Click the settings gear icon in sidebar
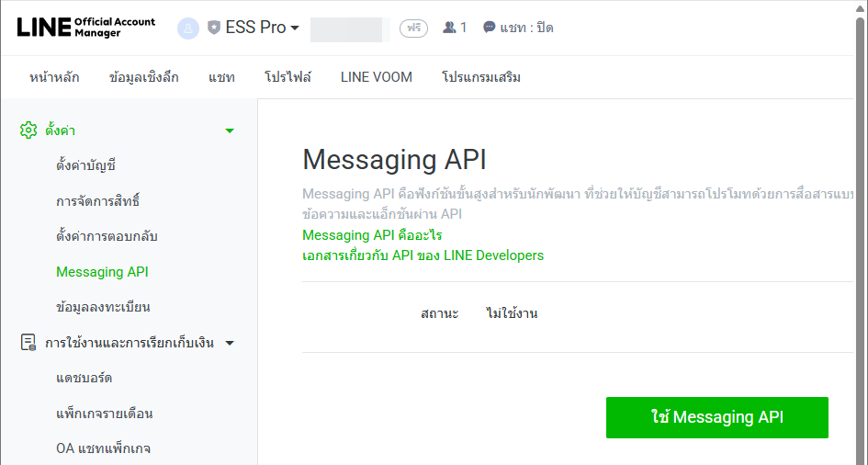 (x=28, y=130)
